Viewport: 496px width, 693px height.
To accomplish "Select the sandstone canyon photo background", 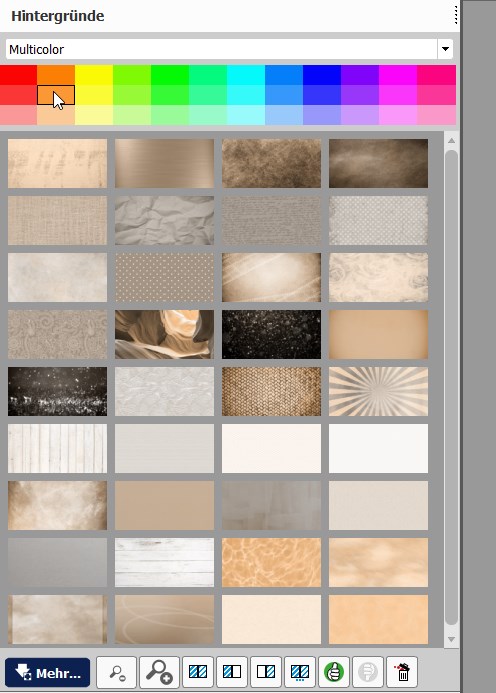I will [x=164, y=335].
